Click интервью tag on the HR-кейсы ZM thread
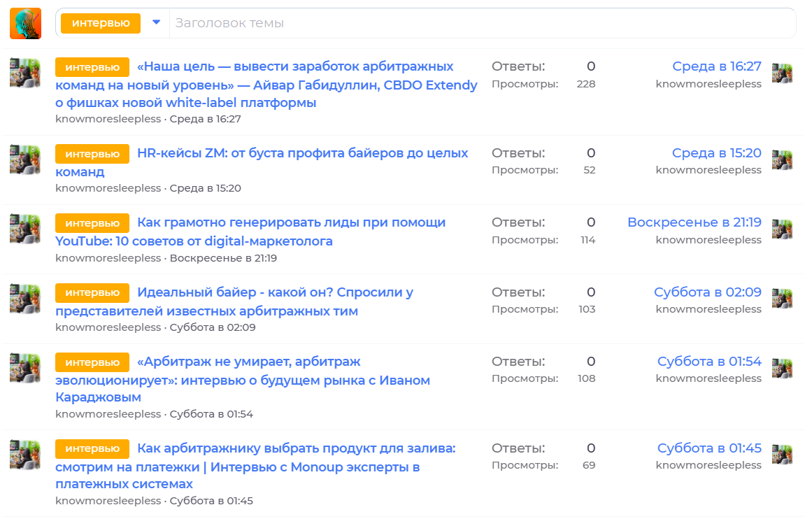 tap(92, 154)
